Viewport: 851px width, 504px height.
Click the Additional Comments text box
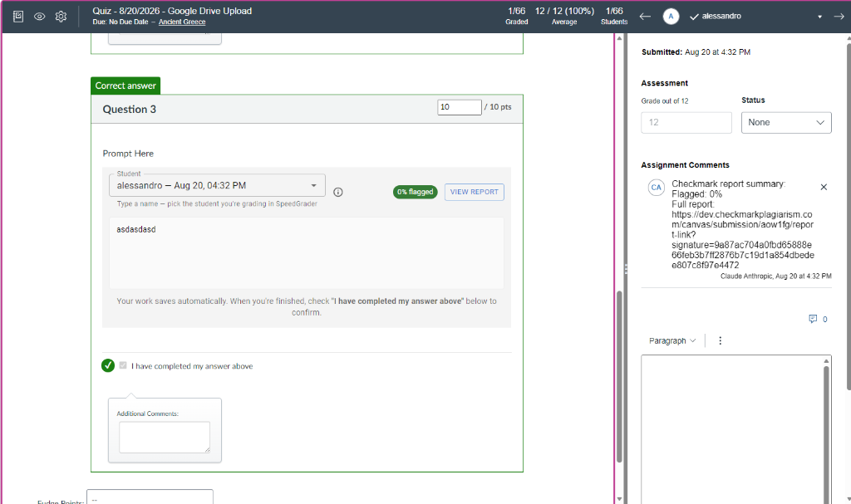(165, 438)
